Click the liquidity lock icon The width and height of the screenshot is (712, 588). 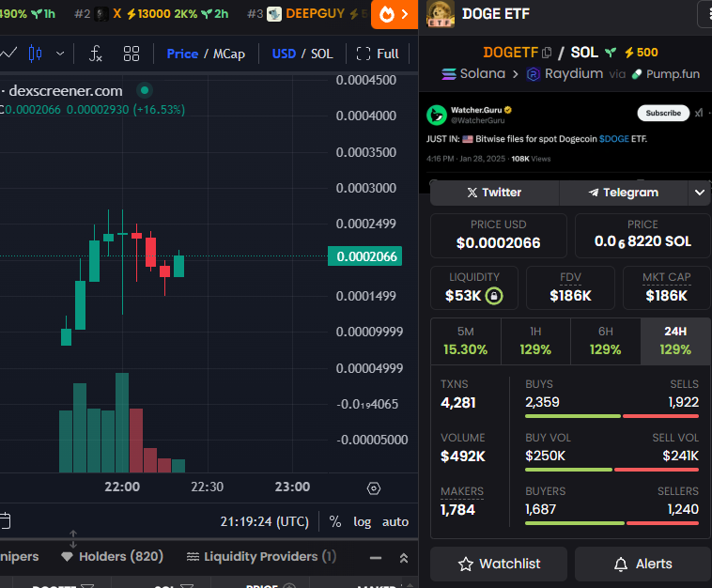point(494,296)
